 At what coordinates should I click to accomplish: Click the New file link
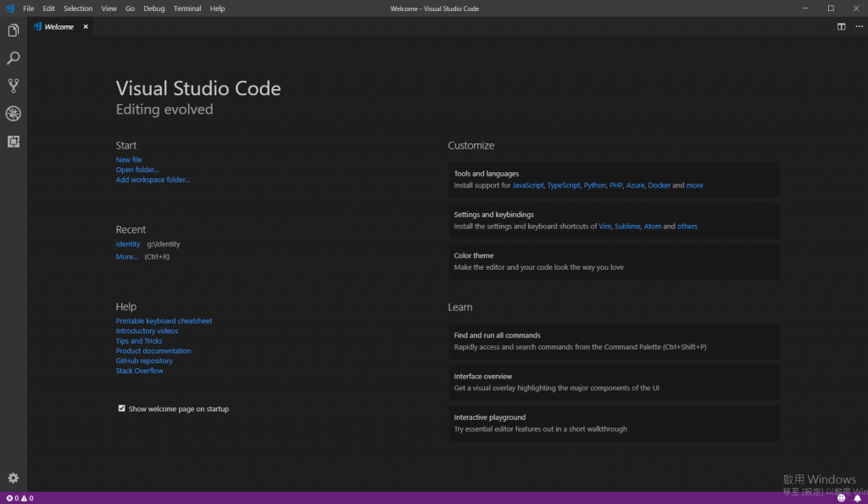pos(129,160)
